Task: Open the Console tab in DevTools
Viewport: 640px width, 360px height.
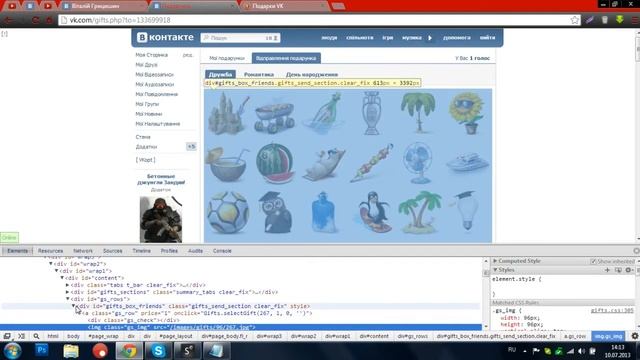Action: pos(222,251)
